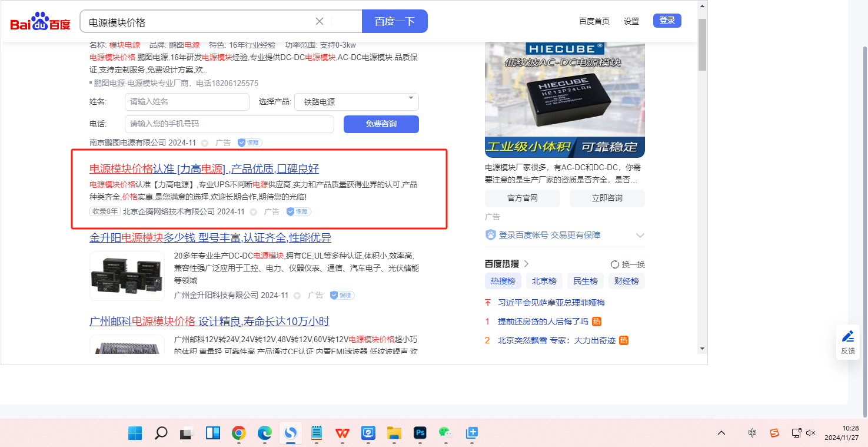Open the 广州邮科电源模块价格 result link
Screen dimensions: 868x447
click(x=209, y=322)
